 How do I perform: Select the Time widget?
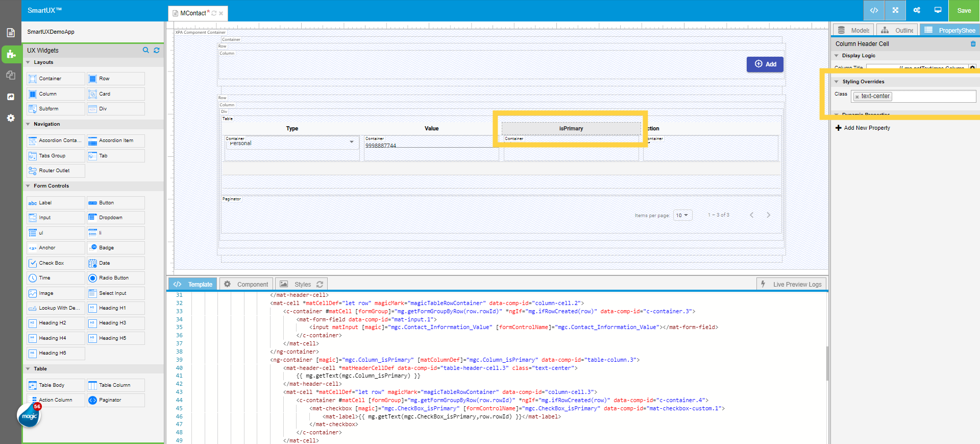[56, 278]
